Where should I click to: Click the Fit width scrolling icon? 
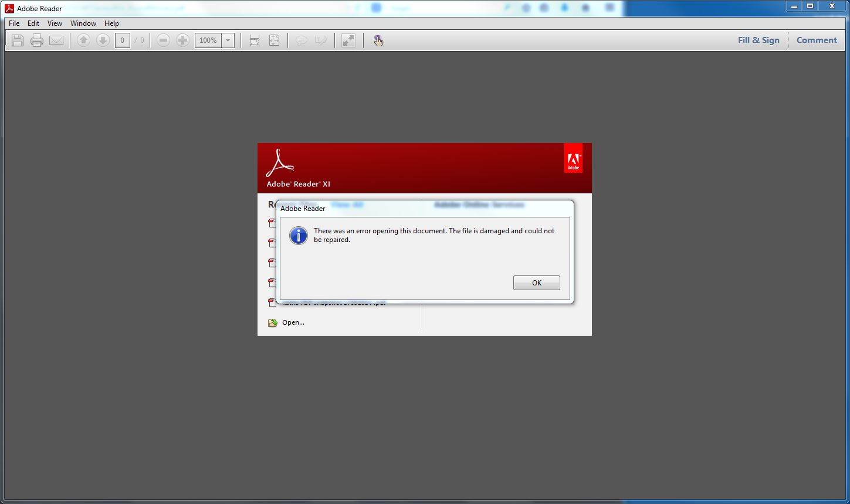click(255, 40)
